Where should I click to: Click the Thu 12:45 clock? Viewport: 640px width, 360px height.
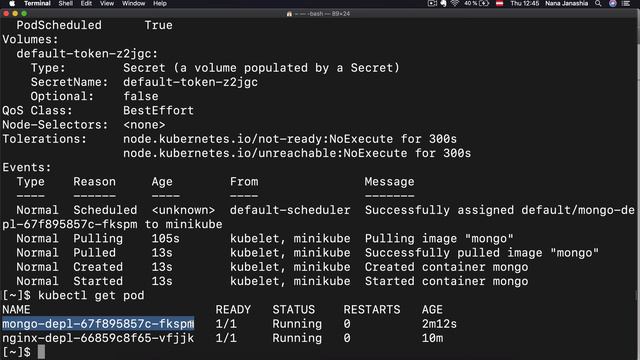pyautogui.click(x=524, y=3)
